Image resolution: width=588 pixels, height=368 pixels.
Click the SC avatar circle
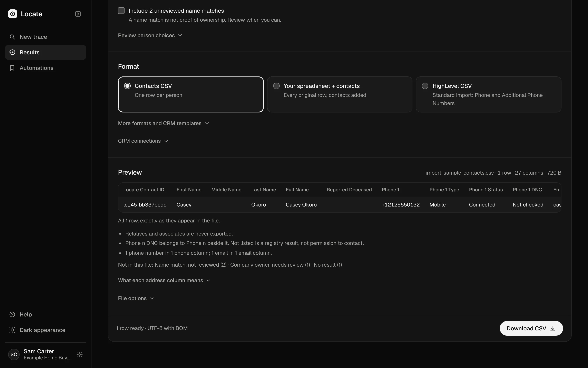[x=14, y=354]
